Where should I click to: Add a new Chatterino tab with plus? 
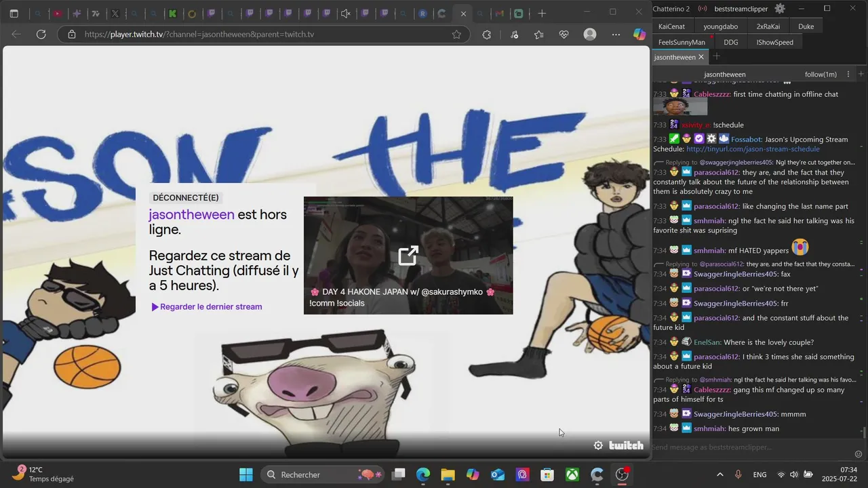pos(716,57)
